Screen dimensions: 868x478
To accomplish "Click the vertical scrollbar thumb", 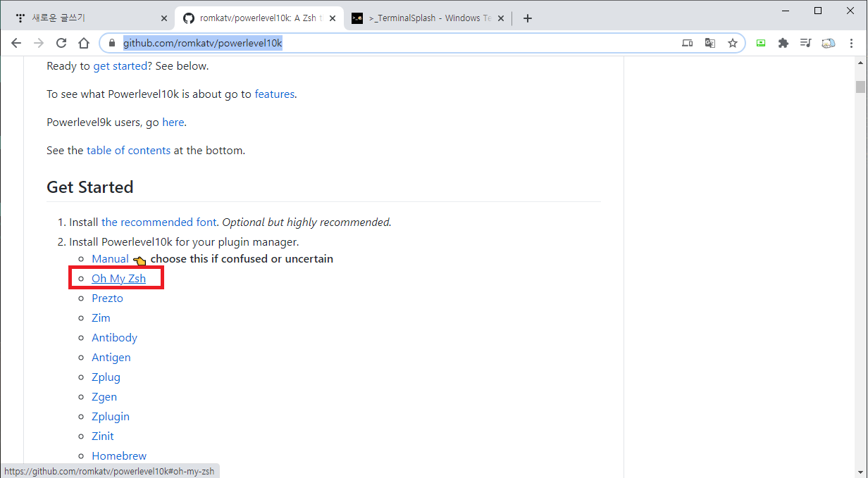I will [860, 87].
